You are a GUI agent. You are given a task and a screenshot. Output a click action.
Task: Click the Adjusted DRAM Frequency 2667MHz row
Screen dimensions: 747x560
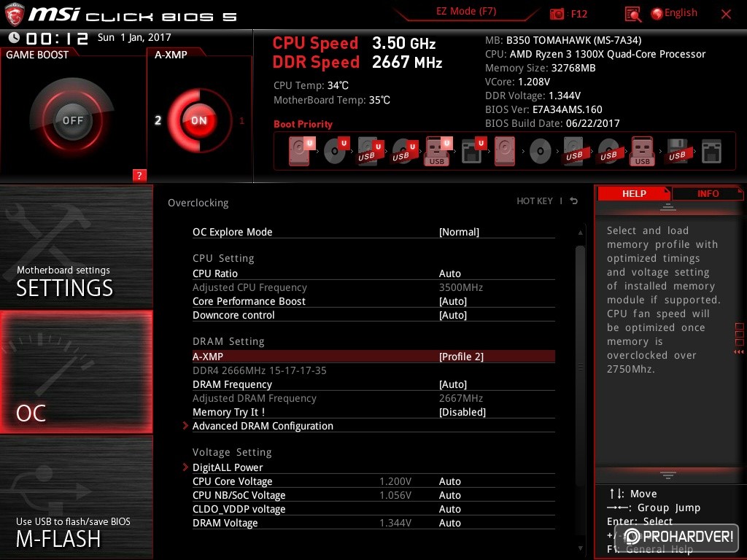[x=373, y=398]
